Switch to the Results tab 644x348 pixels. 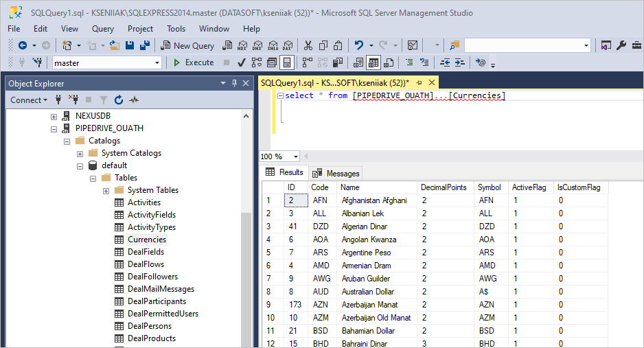285,172
